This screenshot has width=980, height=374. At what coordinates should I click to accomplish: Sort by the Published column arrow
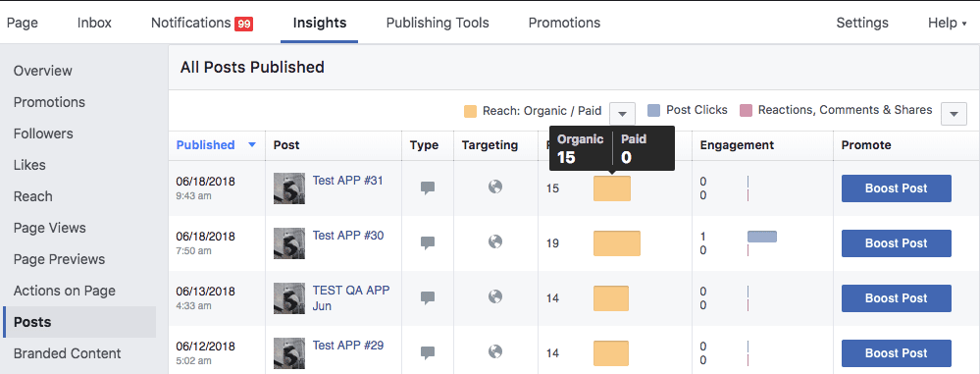point(252,145)
